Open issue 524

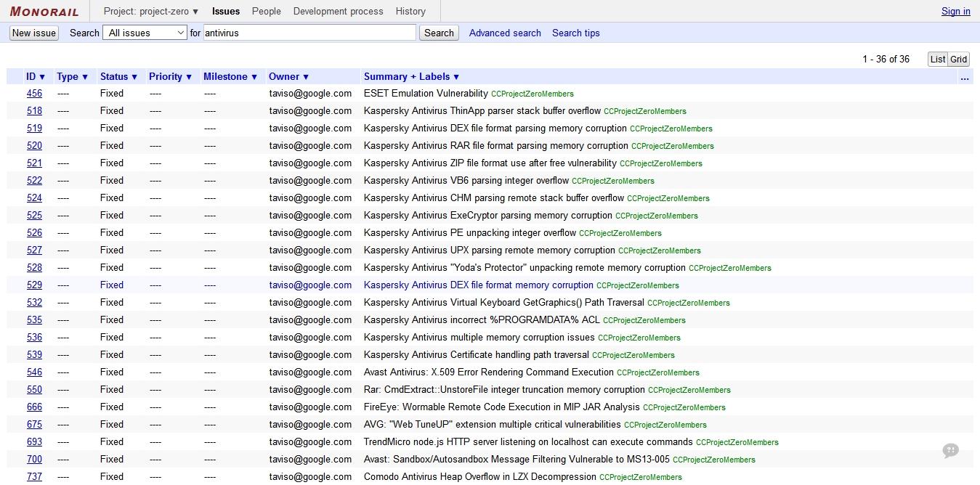[34, 198]
